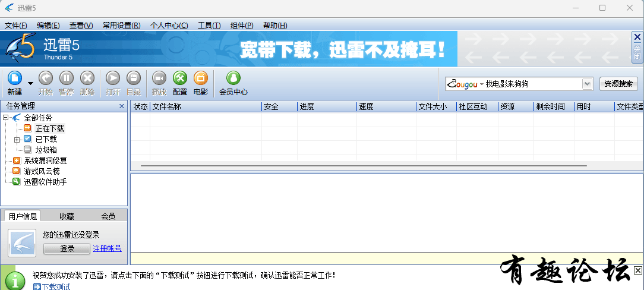This screenshot has width=644, height=290.
Task: Sort by the 状态 column header
Action: click(140, 107)
